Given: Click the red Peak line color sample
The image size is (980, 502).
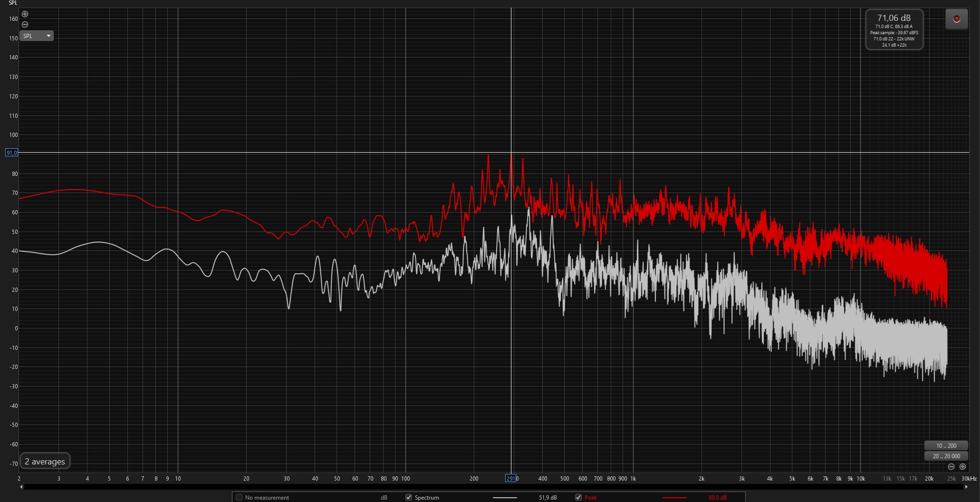Looking at the screenshot, I should (674, 498).
